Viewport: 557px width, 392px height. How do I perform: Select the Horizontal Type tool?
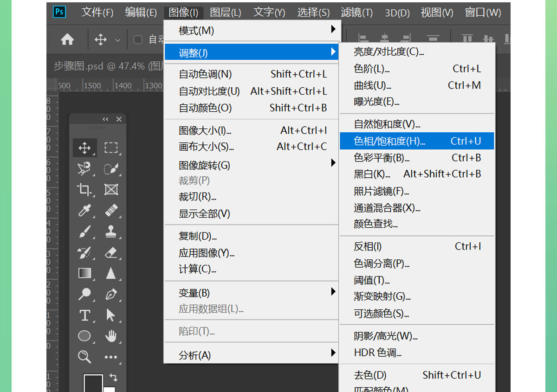click(84, 315)
